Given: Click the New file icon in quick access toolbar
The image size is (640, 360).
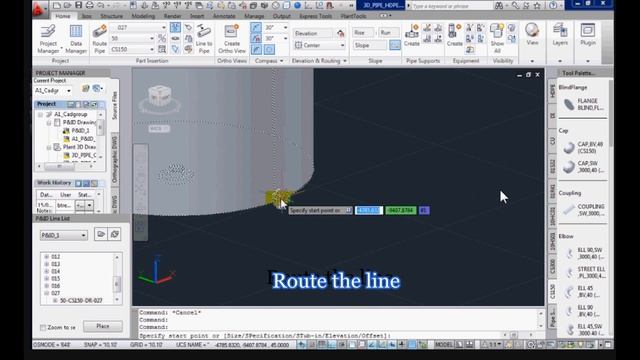Looking at the screenshot, I should [x=57, y=5].
